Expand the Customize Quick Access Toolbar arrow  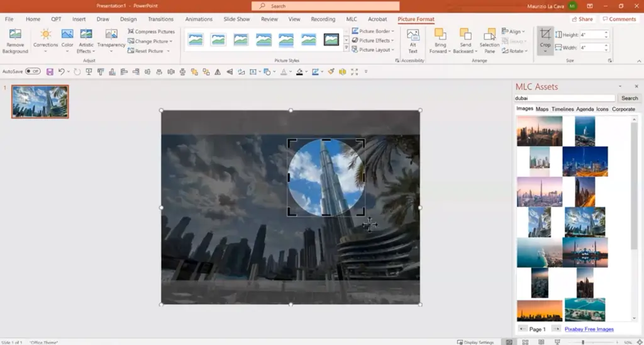[366, 72]
